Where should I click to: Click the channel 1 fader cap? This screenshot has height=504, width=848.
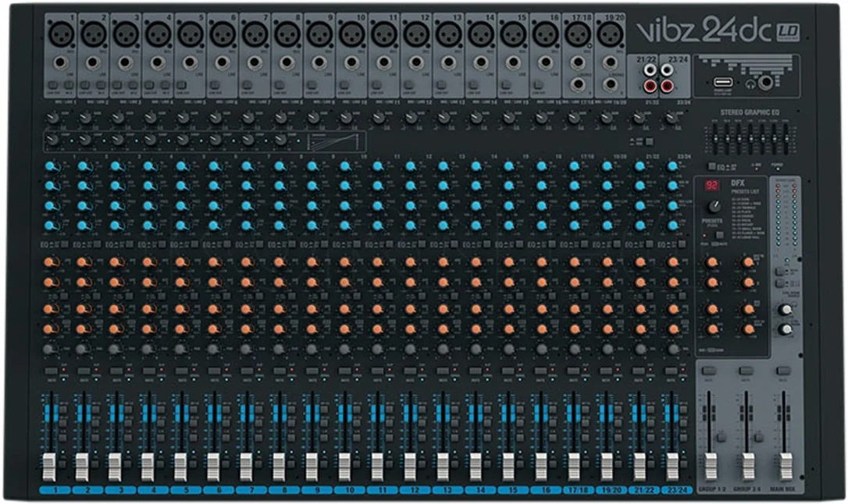(x=49, y=467)
